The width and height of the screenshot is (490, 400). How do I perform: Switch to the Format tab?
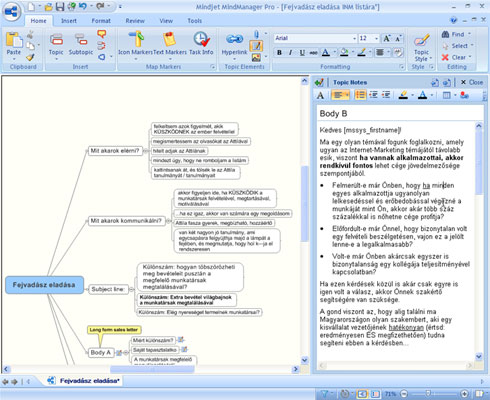[x=101, y=21]
